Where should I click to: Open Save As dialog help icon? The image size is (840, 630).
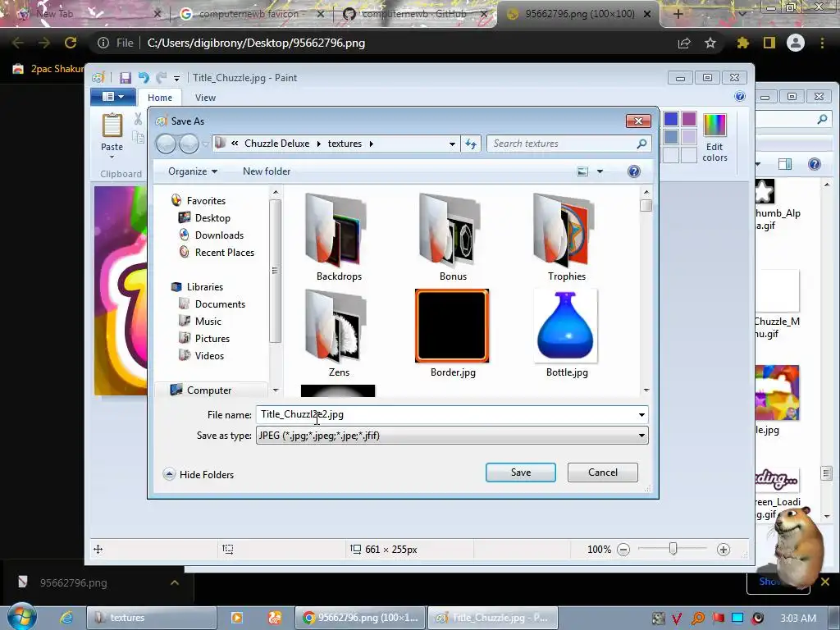pyautogui.click(x=634, y=171)
